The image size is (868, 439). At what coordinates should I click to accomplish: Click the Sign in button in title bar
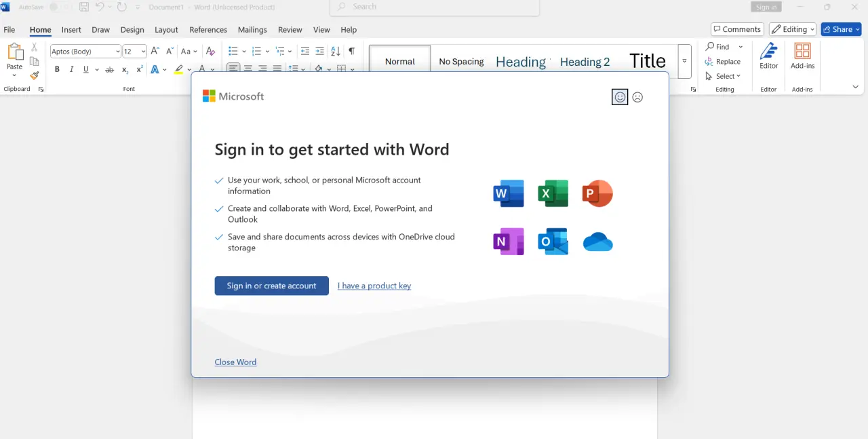(766, 7)
